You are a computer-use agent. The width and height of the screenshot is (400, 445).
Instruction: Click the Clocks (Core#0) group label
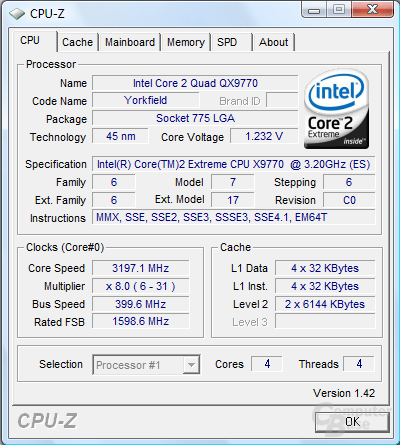pos(65,247)
